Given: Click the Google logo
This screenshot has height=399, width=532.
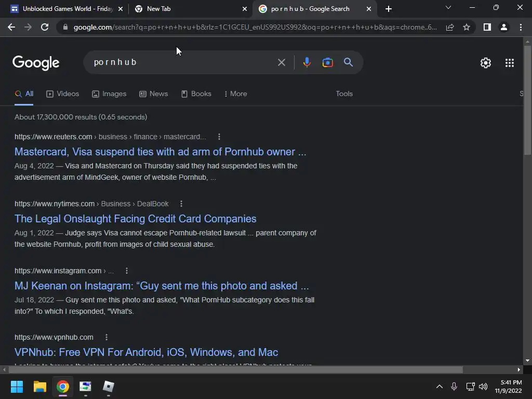Looking at the screenshot, I should pyautogui.click(x=36, y=63).
